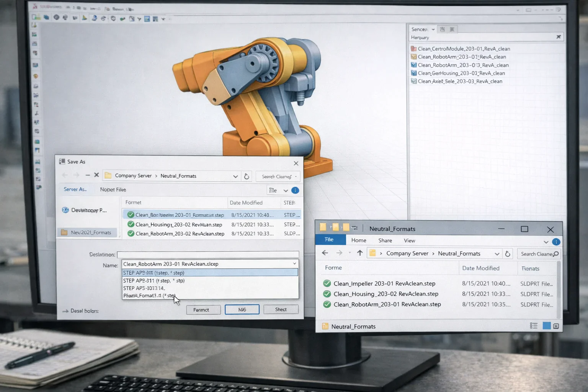Pin the Hierarchy panel in the right pane
This screenshot has height=392, width=588.
[558, 36]
